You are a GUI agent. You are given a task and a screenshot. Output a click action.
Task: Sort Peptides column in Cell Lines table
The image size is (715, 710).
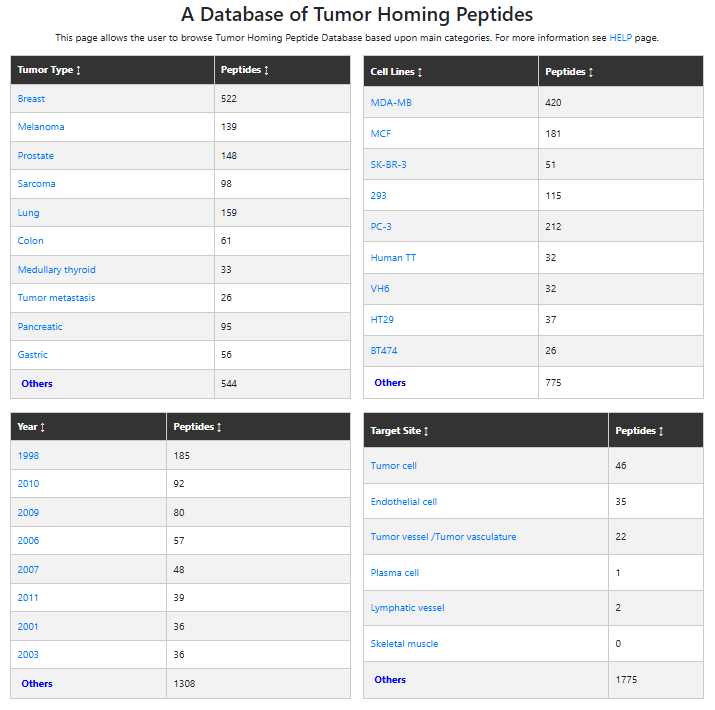[591, 72]
